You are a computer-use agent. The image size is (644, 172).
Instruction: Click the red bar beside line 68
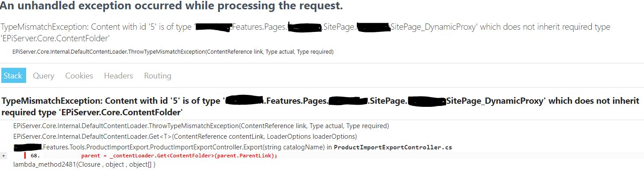[x=26, y=156]
